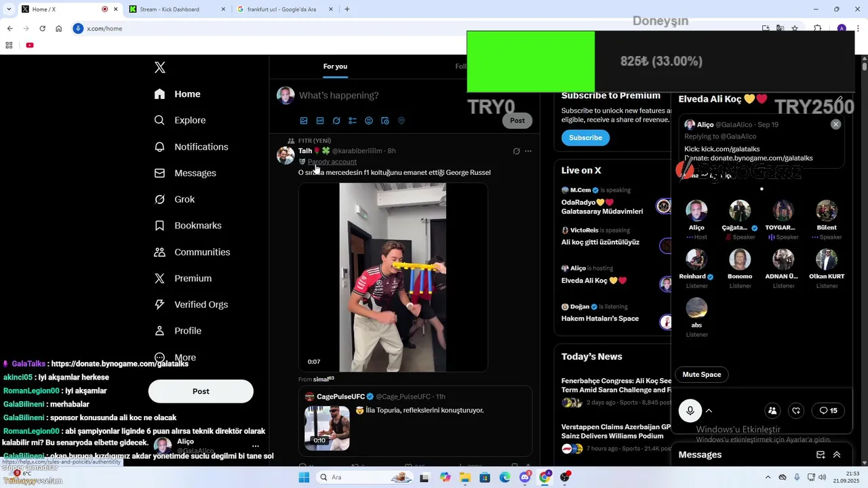Reload the page with Chrome refresh button

click(42, 28)
